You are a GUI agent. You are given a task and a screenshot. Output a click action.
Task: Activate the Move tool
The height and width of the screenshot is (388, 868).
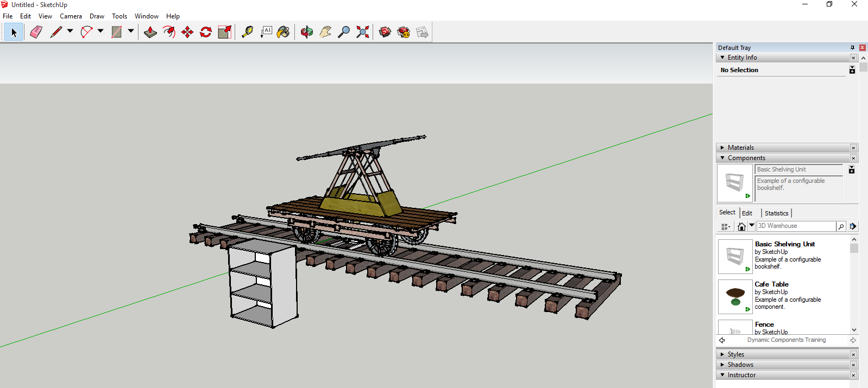point(187,33)
